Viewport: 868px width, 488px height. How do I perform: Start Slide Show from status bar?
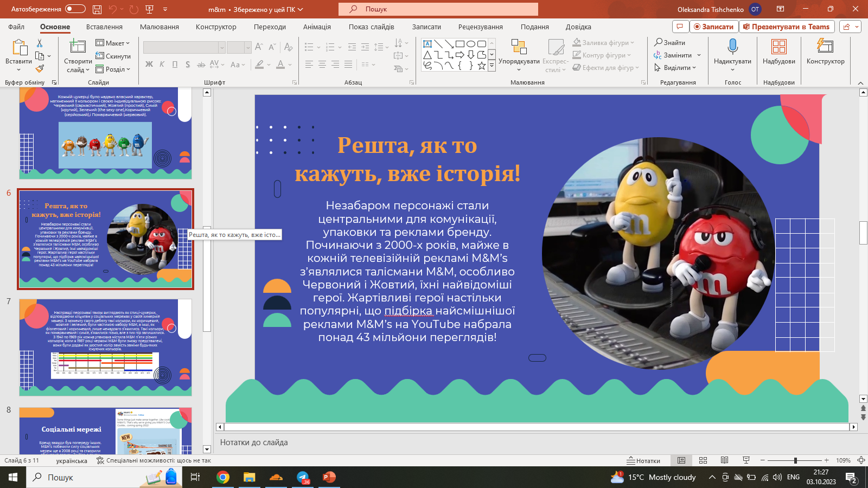click(746, 460)
